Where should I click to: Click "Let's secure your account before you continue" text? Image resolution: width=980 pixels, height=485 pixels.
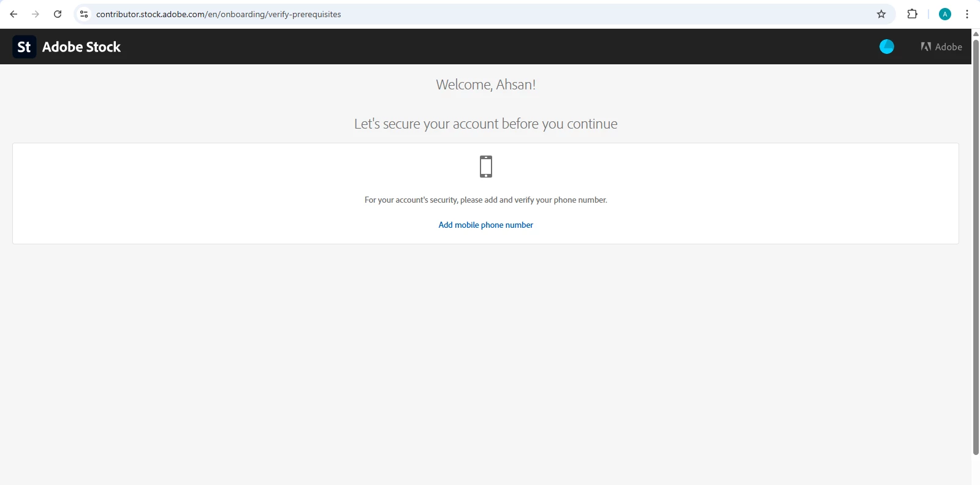pos(485,124)
